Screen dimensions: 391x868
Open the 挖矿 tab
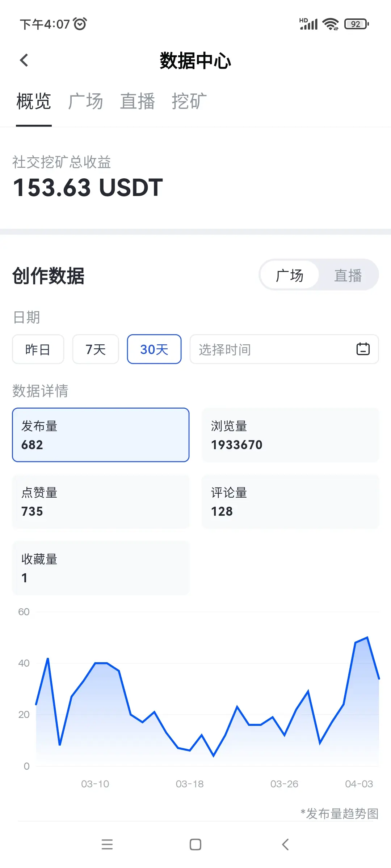click(x=189, y=101)
